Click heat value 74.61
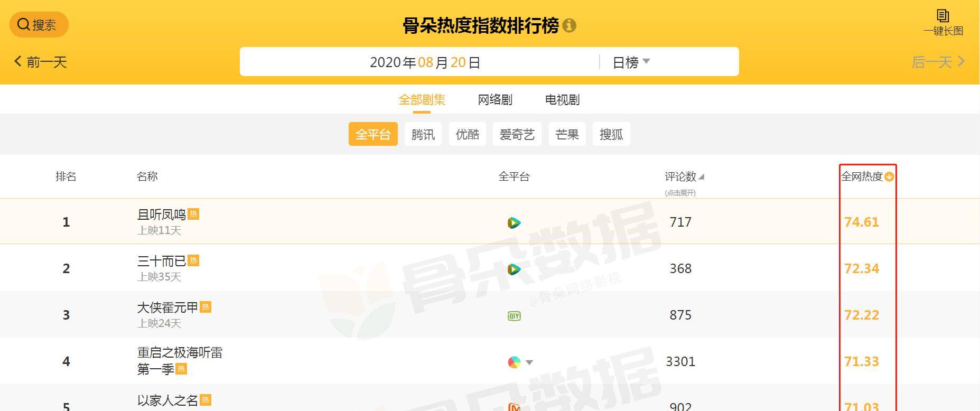Image resolution: width=980 pixels, height=411 pixels. point(862,222)
